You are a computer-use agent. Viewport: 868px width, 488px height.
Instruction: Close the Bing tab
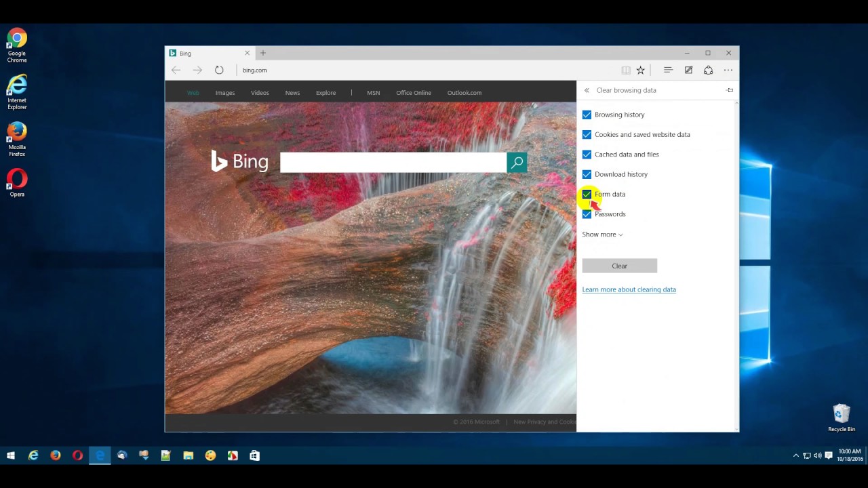point(247,53)
